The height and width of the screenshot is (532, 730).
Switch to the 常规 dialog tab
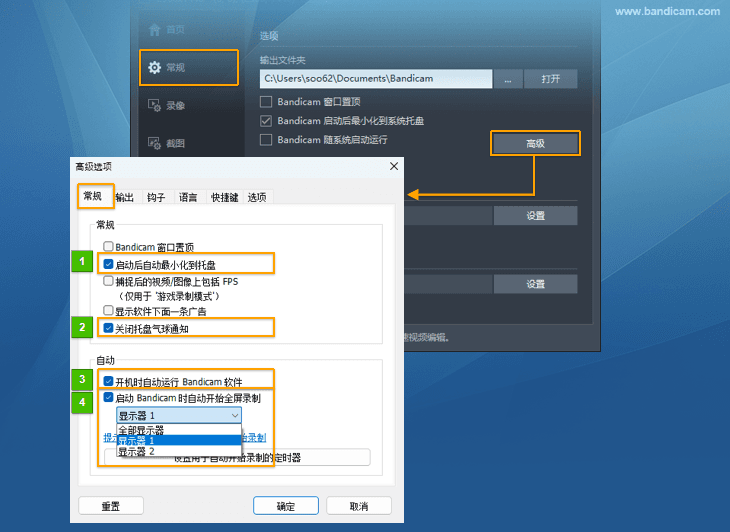click(x=95, y=196)
